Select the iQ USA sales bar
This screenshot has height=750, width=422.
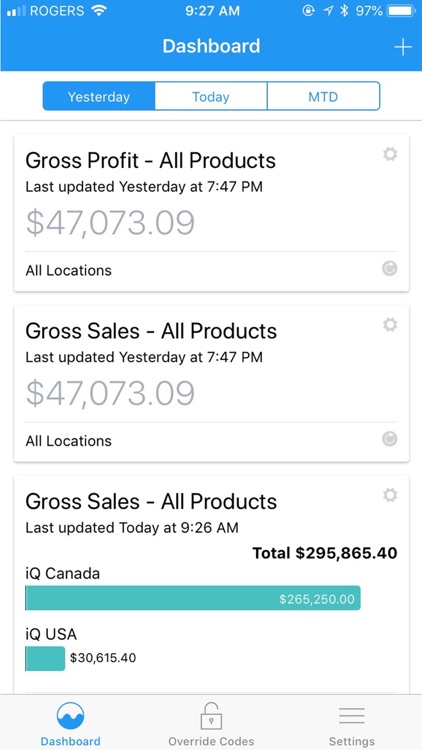(x=45, y=659)
